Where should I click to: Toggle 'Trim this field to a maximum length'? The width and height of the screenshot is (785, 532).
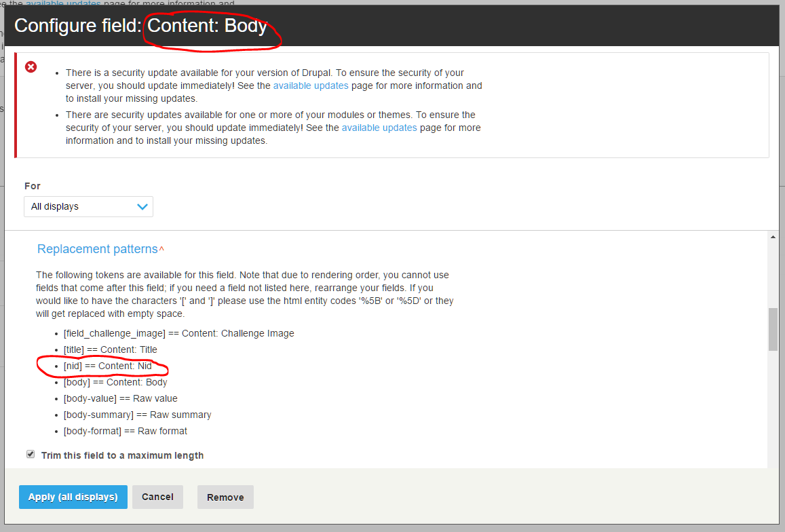(x=31, y=455)
